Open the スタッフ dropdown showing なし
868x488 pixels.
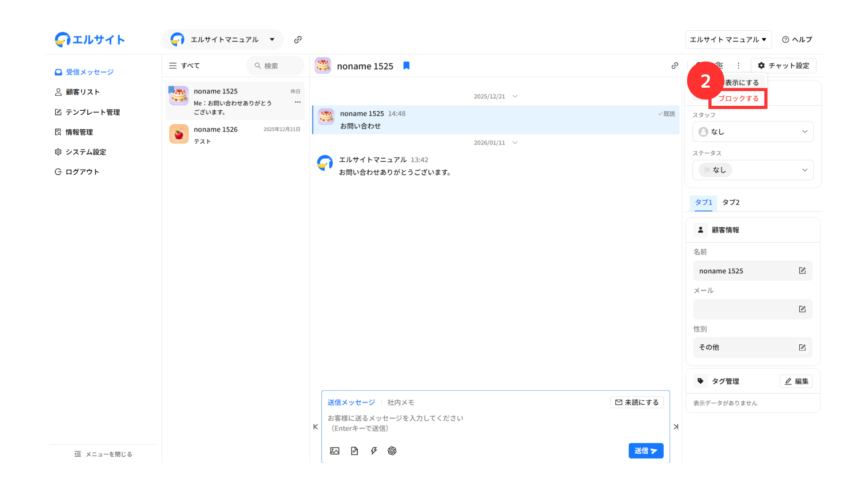coord(753,131)
